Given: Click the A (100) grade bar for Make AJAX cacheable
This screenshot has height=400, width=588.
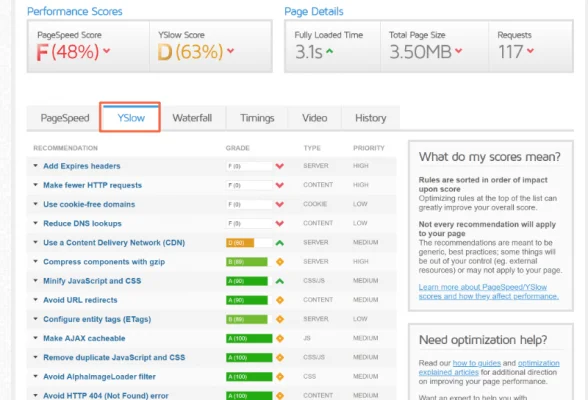Looking at the screenshot, I should (x=249, y=338).
